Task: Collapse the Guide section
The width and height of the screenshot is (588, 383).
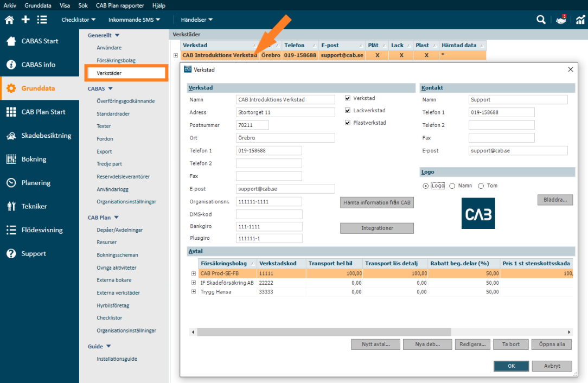Action: 108,346
